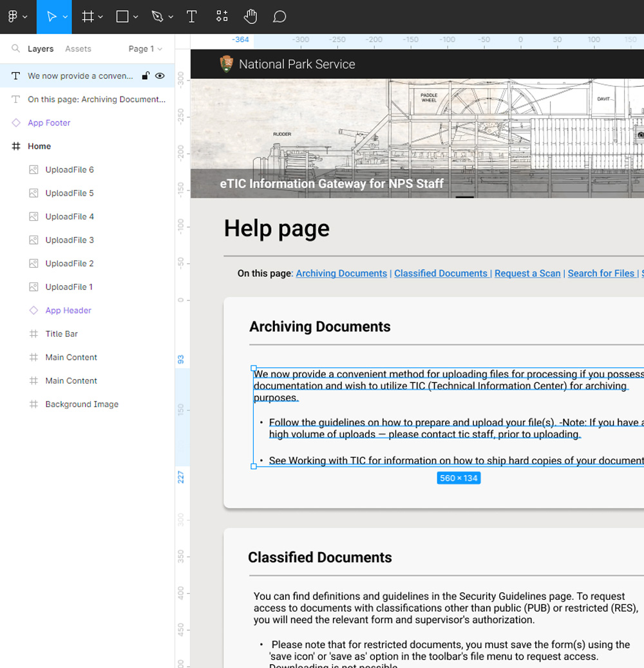Select the Move tool arrow
This screenshot has height=668, width=644.
[x=52, y=17]
